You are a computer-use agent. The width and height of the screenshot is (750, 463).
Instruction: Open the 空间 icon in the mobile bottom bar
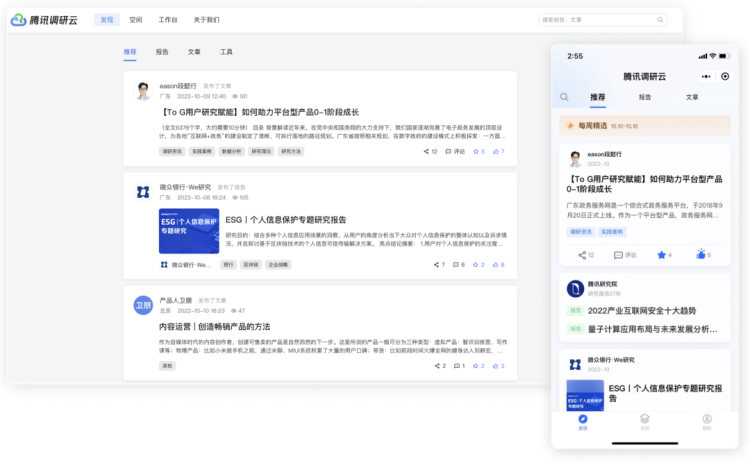click(x=645, y=419)
